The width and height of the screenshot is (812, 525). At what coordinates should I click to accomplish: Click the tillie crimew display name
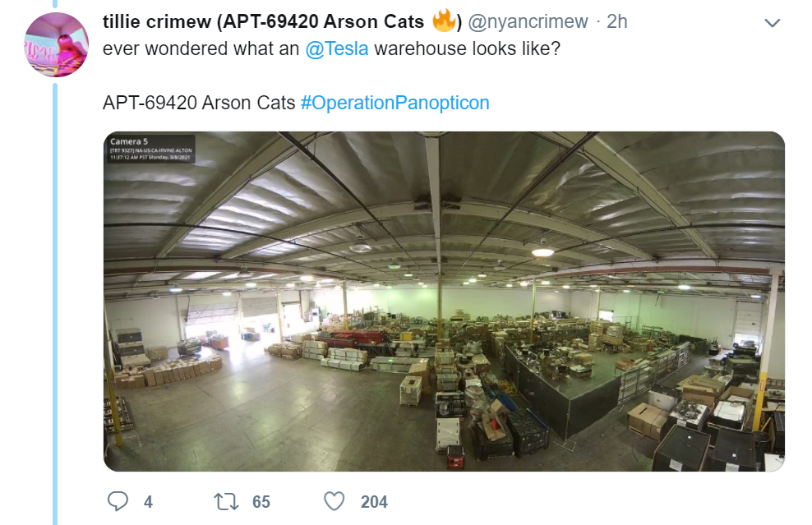coord(157,21)
